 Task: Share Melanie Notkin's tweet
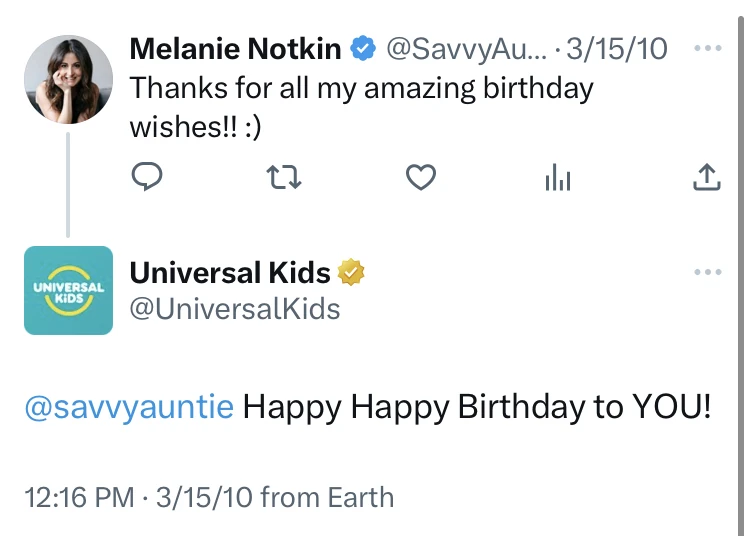[706, 178]
